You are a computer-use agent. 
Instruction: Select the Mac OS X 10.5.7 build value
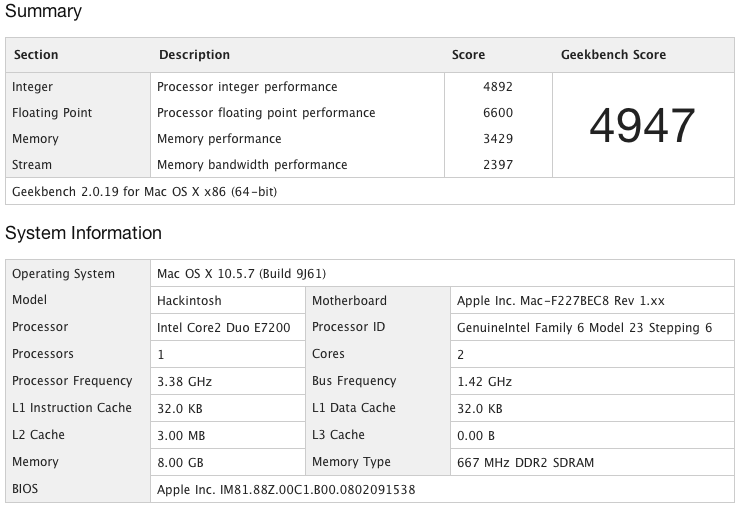click(x=242, y=274)
